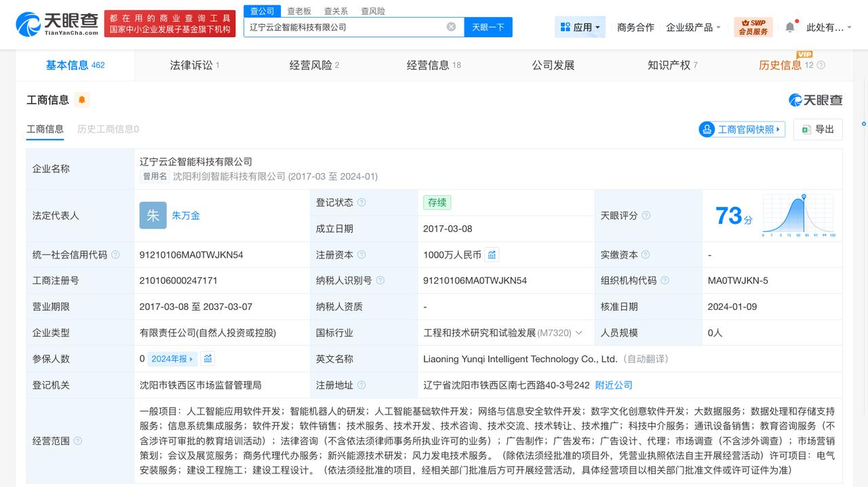Click the orange bell beside 工商信息 heading
Image resolution: width=868 pixels, height=487 pixels.
pos(81,100)
